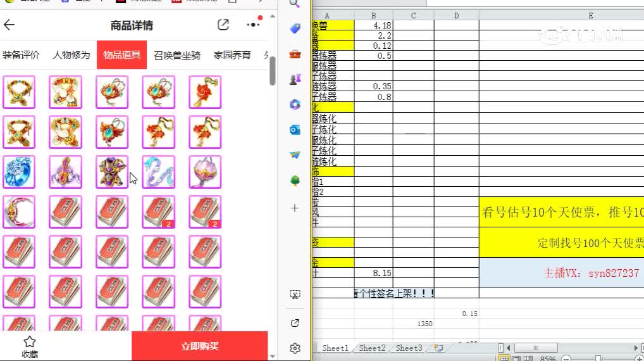Open the Sheet3 worksheet tab
This screenshot has height=361, width=644.
[409, 348]
